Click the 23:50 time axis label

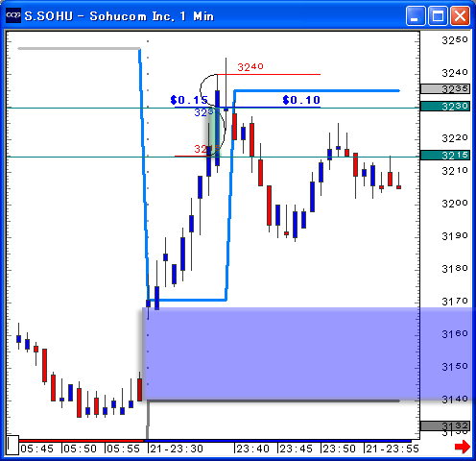[339, 449]
